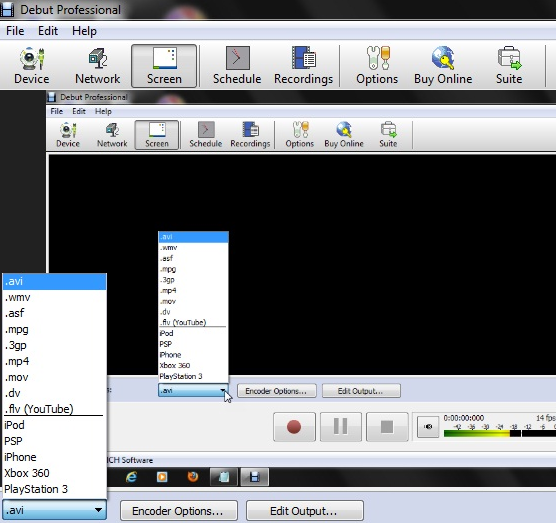The height and width of the screenshot is (523, 556).
Task: Click the 0:00:00:000 elapsed time readout
Action: coord(464,418)
